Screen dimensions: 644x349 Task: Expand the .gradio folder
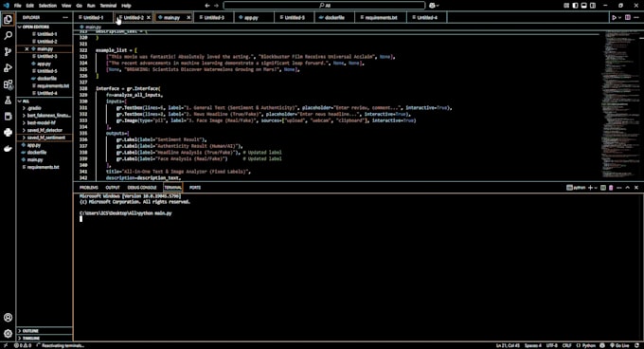(45, 108)
